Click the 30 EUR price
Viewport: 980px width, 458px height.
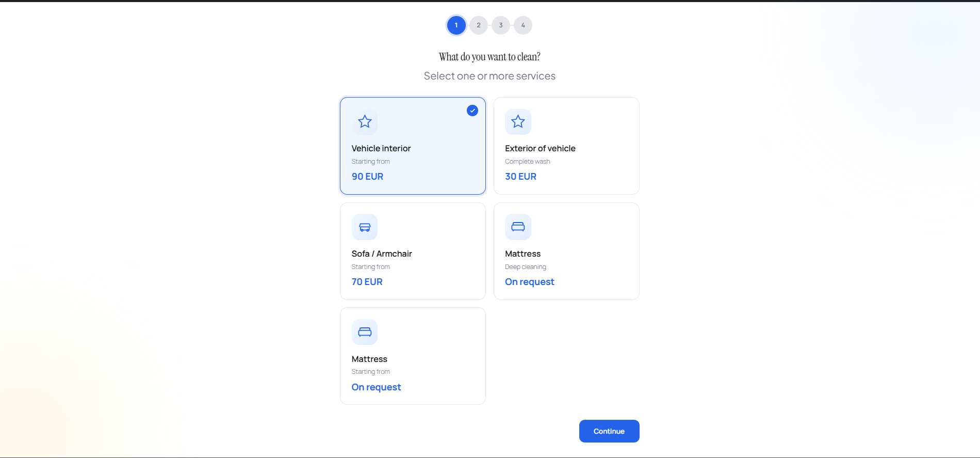tap(520, 177)
